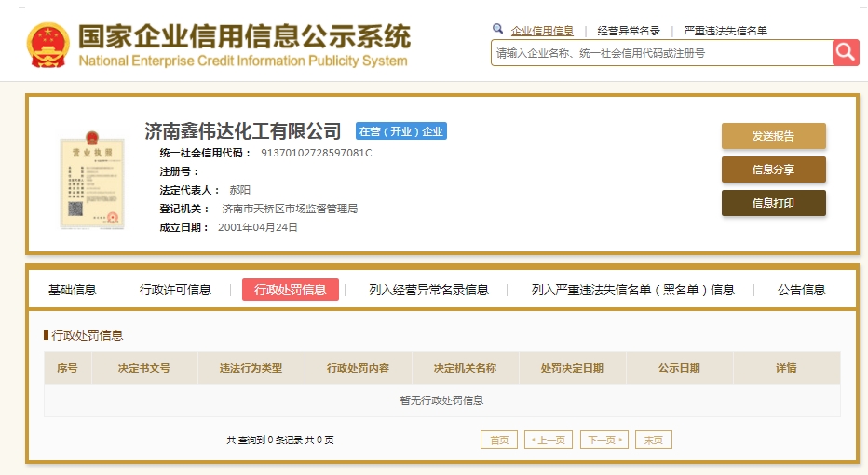868x475 pixels.
Task: Click the 发送报告 button
Action: tap(773, 136)
